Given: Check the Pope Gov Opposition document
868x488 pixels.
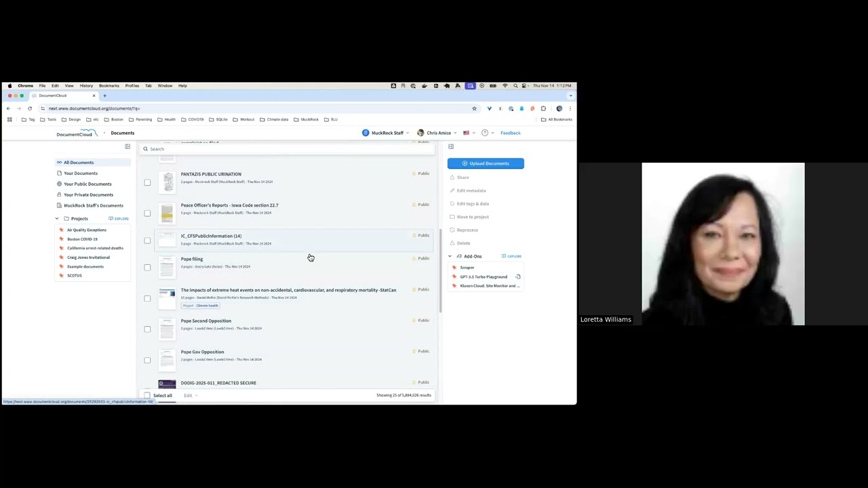Looking at the screenshot, I should point(147,361).
